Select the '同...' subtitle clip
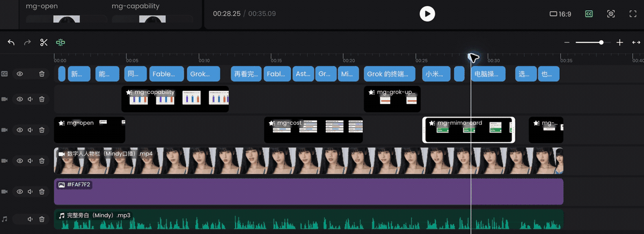Viewport: 644px width, 234px height. 135,74
